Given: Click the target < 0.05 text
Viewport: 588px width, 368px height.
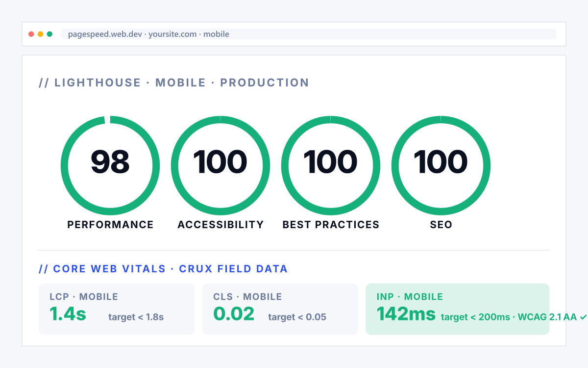Looking at the screenshot, I should (297, 317).
